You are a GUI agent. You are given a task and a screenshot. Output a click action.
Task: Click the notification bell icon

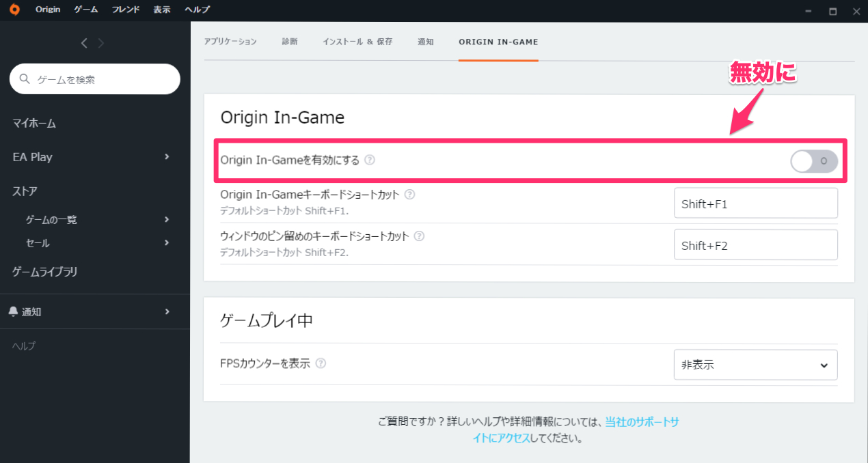click(x=13, y=311)
